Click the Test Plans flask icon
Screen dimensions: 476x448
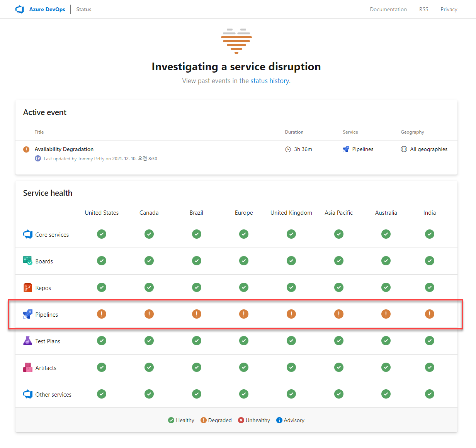point(27,341)
